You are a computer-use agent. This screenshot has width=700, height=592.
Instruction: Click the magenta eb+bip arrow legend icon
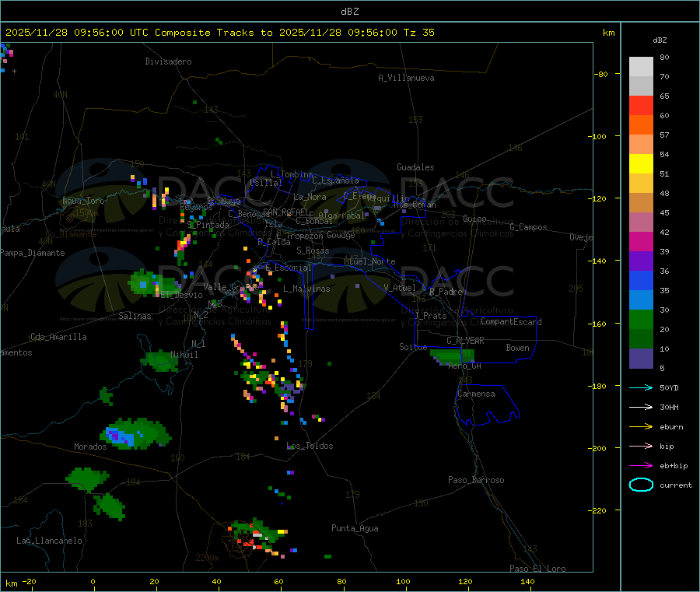(x=641, y=466)
